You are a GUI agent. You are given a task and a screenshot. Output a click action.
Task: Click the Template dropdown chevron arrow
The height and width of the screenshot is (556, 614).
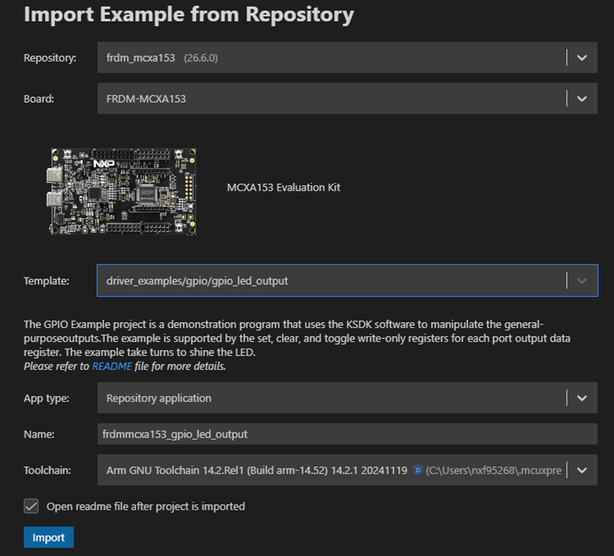[582, 280]
